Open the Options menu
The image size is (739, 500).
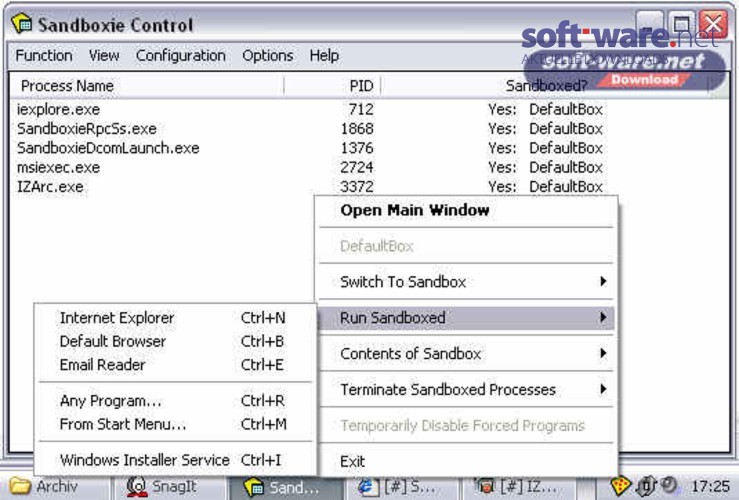pos(268,56)
